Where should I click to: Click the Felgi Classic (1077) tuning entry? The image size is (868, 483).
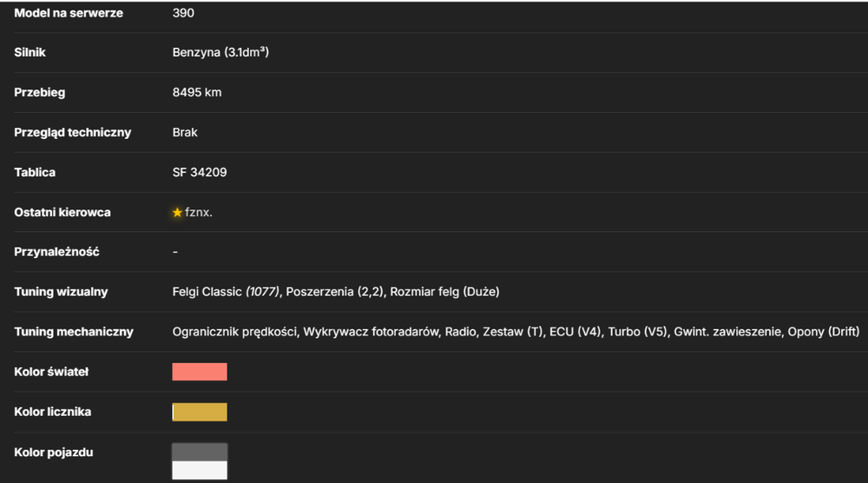tap(226, 292)
